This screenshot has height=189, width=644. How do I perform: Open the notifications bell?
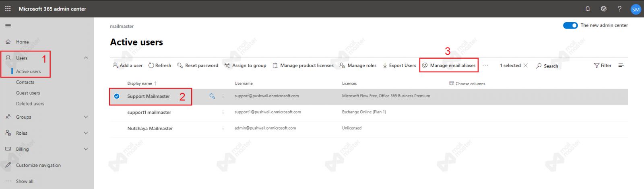point(588,8)
